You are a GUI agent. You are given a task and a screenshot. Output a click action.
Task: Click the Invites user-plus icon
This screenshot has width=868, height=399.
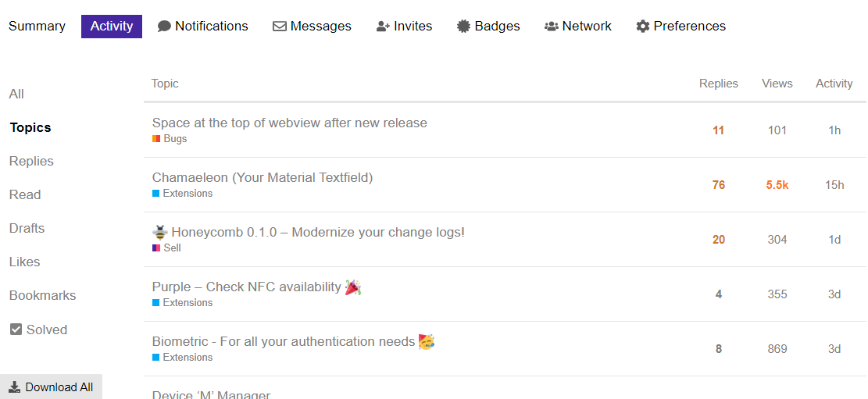pyautogui.click(x=383, y=27)
